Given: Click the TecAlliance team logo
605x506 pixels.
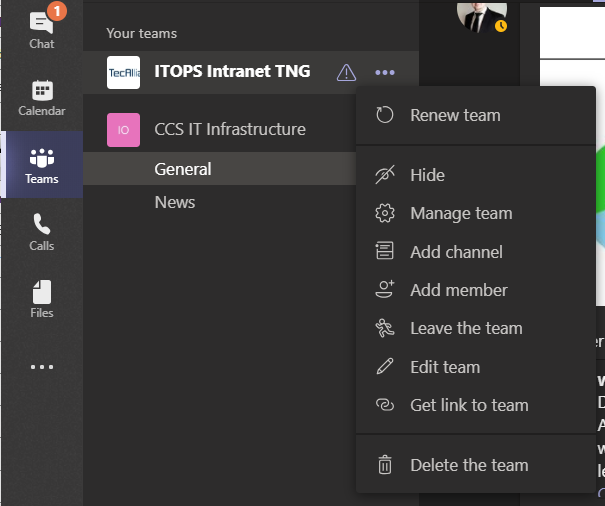Looking at the screenshot, I should (123, 72).
